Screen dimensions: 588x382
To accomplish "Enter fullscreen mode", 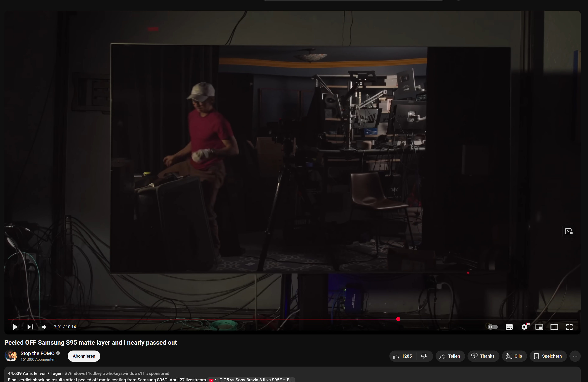I will tap(569, 327).
